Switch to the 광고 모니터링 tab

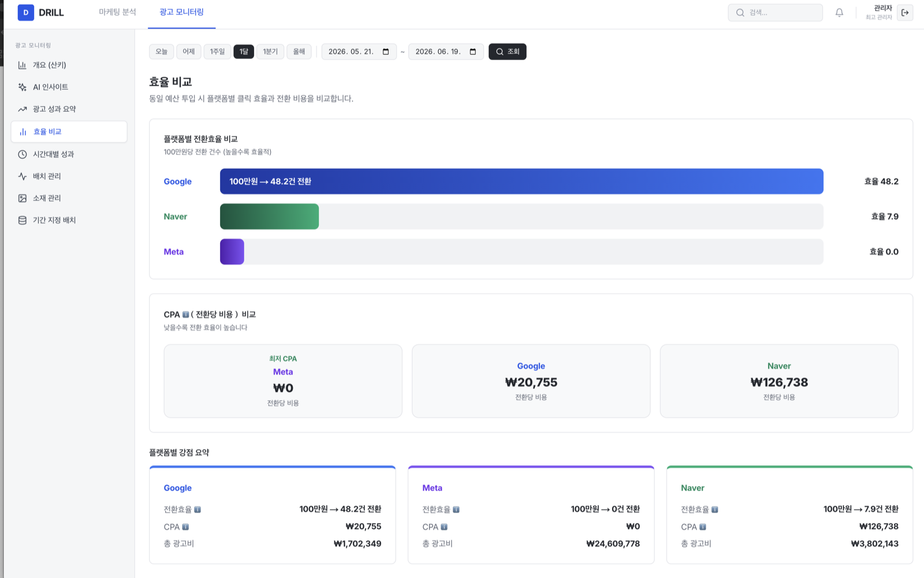(x=181, y=12)
